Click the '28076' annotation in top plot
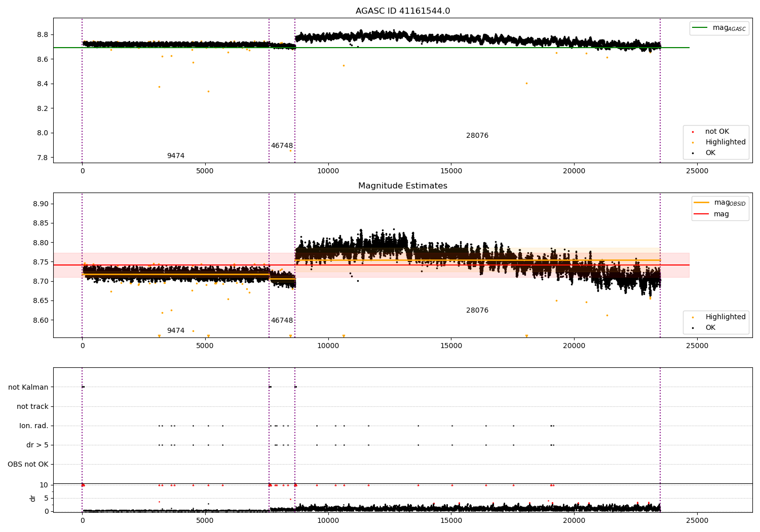 click(477, 136)
